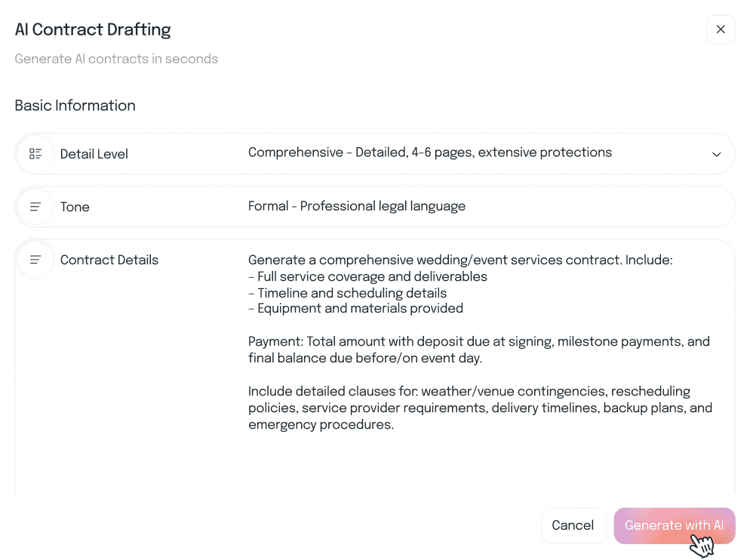
Task: Click the 'Equipment and materials provided' line
Action: point(360,308)
